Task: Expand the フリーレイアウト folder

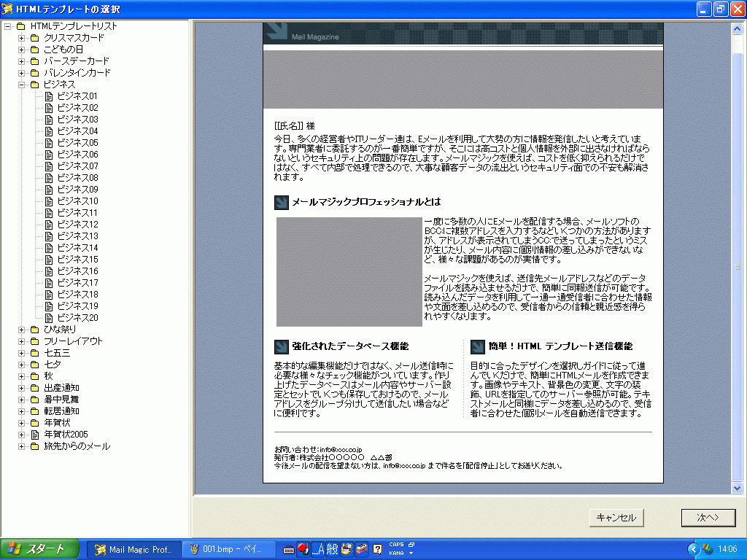Action: [21, 341]
